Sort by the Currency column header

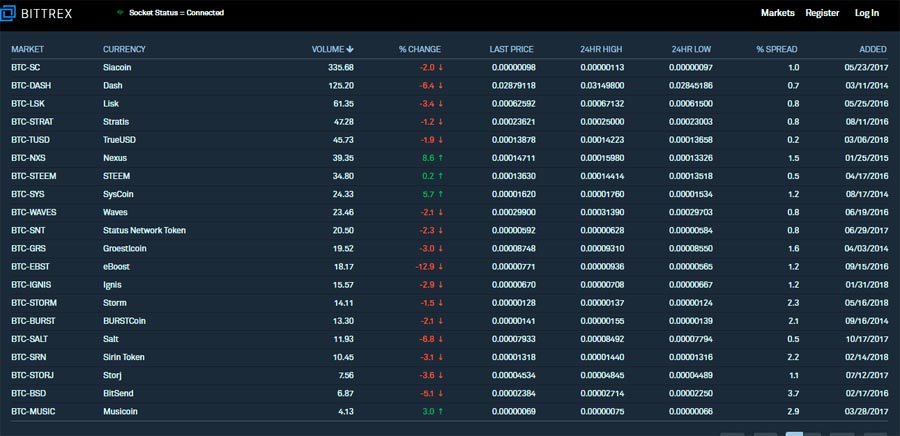click(x=125, y=49)
